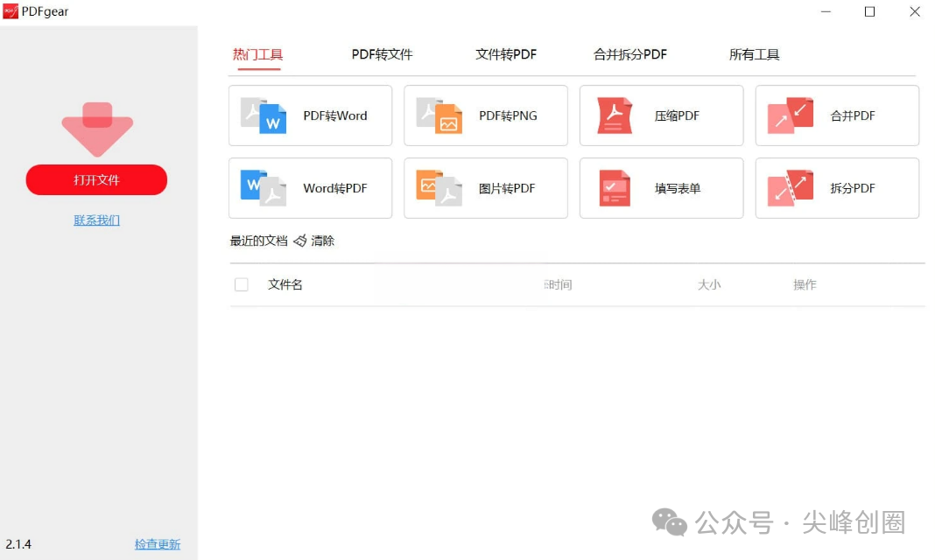Launch the 图片转PDF tool card

point(485,188)
